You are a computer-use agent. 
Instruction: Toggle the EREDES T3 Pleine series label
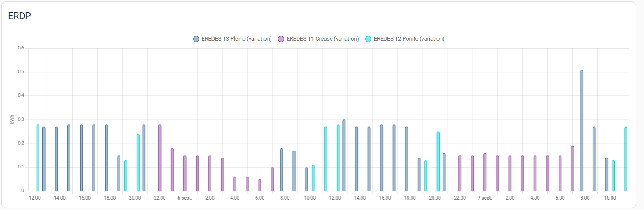236,39
